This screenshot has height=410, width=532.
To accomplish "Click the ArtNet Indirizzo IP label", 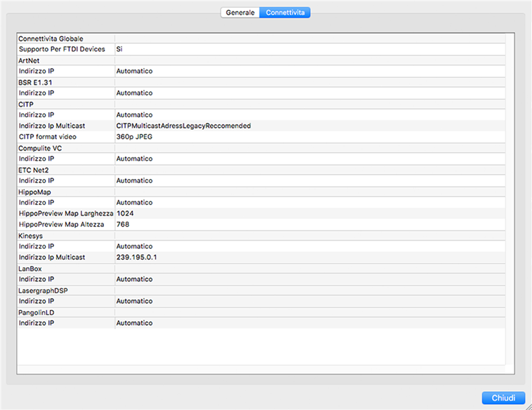I will [x=36, y=71].
